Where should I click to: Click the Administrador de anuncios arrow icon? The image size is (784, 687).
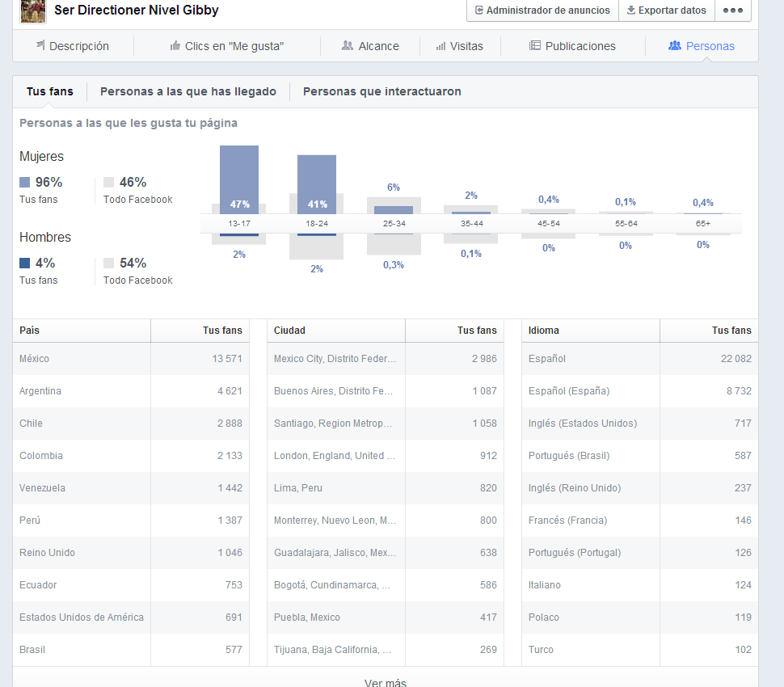click(479, 10)
